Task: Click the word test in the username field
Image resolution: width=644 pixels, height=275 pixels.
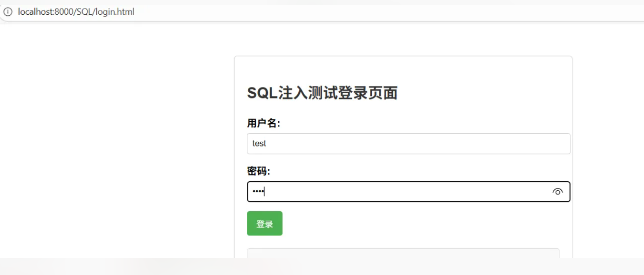Action: click(259, 143)
